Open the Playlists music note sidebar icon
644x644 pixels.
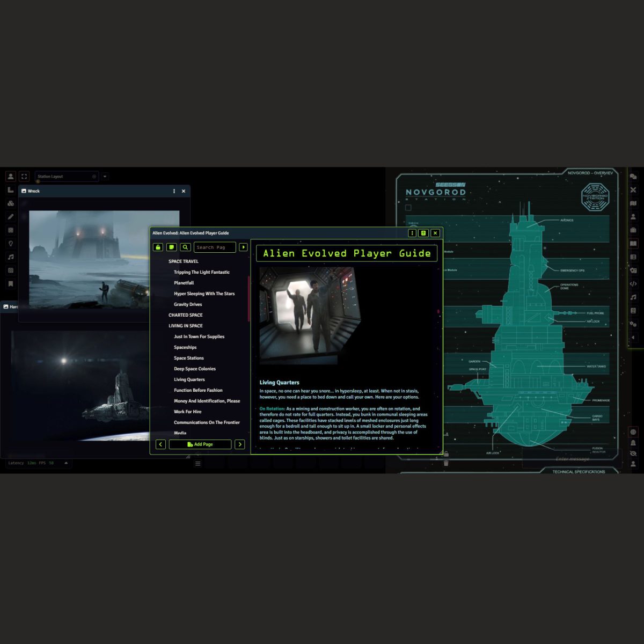tap(633, 297)
